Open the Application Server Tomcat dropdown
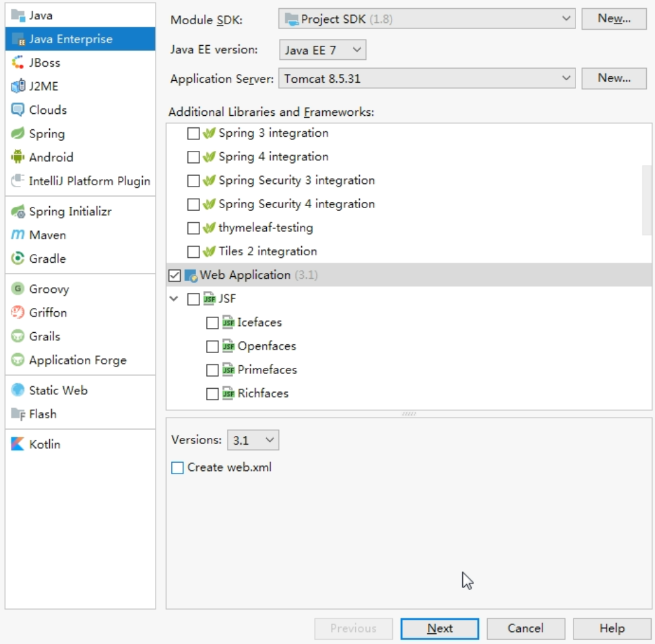This screenshot has width=655, height=644. point(427,79)
